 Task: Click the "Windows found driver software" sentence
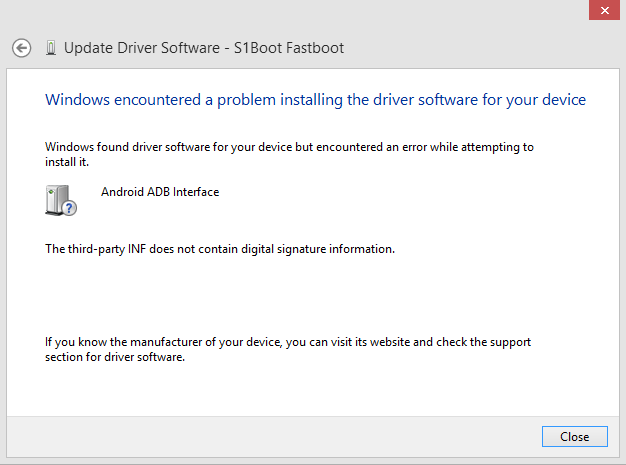pos(289,147)
